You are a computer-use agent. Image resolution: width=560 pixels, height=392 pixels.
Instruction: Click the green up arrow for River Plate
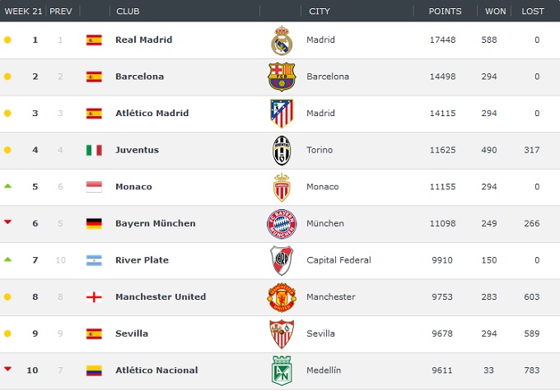click(8, 259)
